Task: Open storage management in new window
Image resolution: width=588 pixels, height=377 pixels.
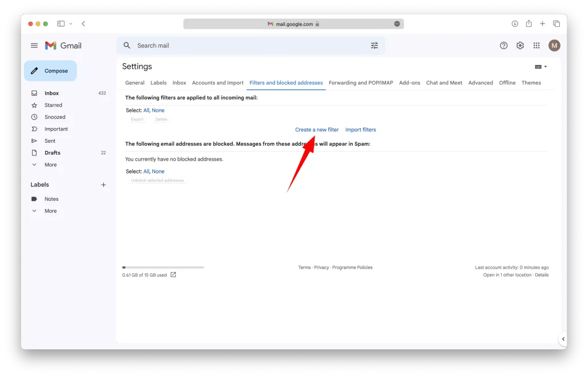Action: point(173,275)
